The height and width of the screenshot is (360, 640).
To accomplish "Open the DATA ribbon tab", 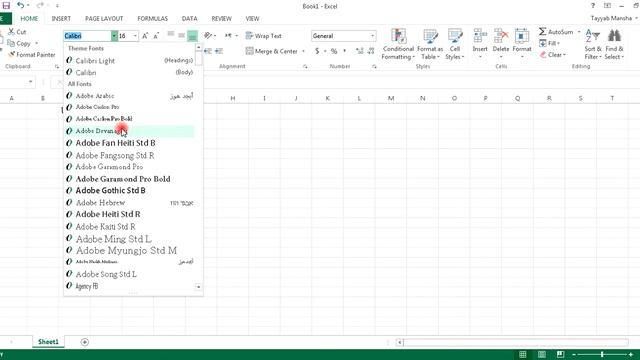I will coord(189,18).
